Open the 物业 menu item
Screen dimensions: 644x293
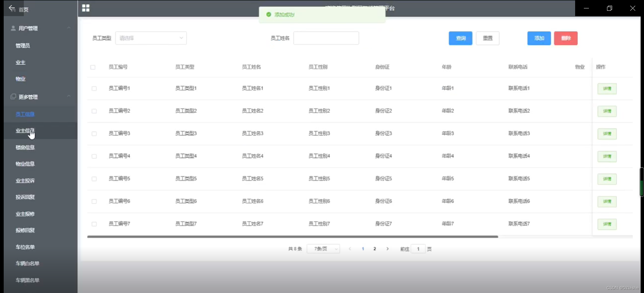tap(20, 79)
